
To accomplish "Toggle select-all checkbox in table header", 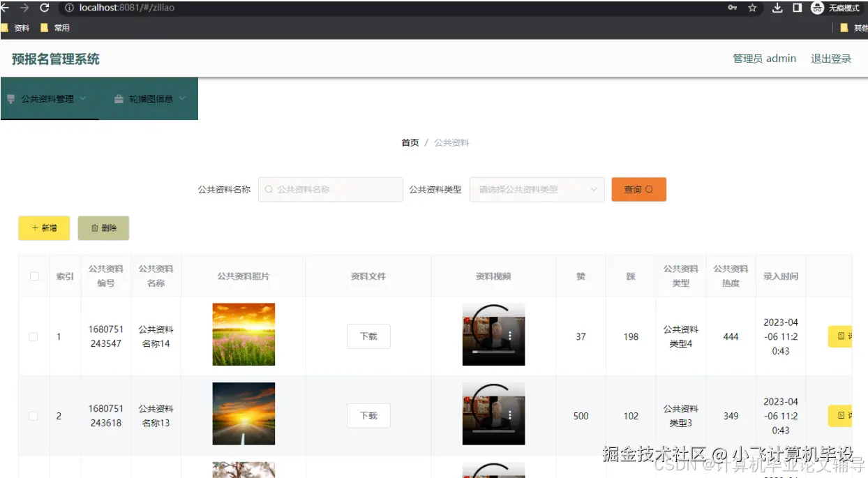I will [34, 276].
